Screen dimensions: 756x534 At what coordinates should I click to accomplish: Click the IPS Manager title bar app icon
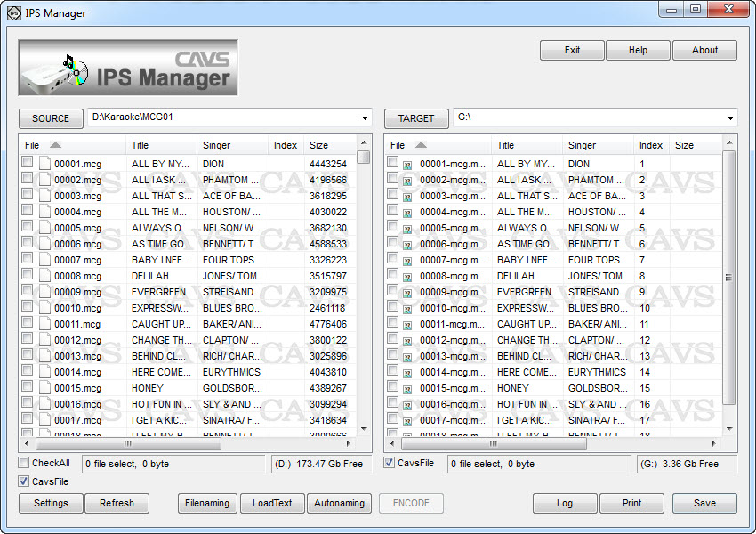click(x=13, y=13)
